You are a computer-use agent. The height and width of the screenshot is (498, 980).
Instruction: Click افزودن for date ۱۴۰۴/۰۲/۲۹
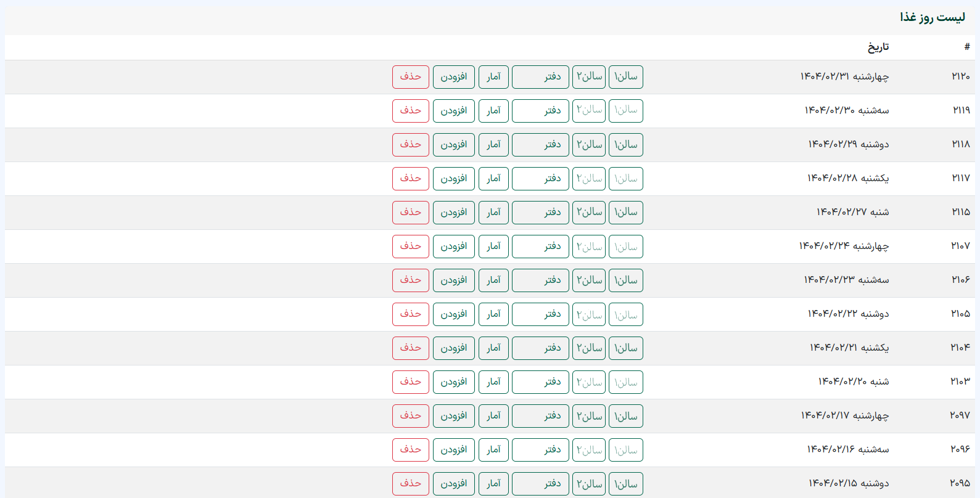tap(454, 145)
